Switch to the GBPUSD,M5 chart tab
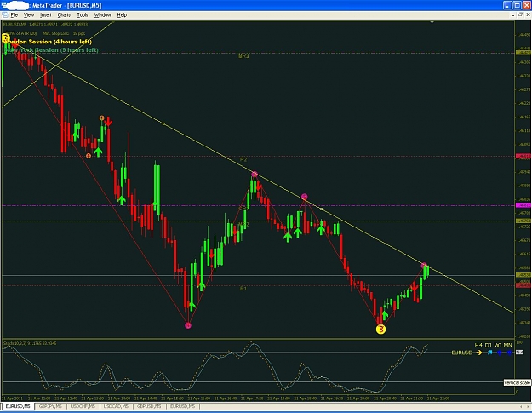This screenshot has width=532, height=413. click(149, 406)
